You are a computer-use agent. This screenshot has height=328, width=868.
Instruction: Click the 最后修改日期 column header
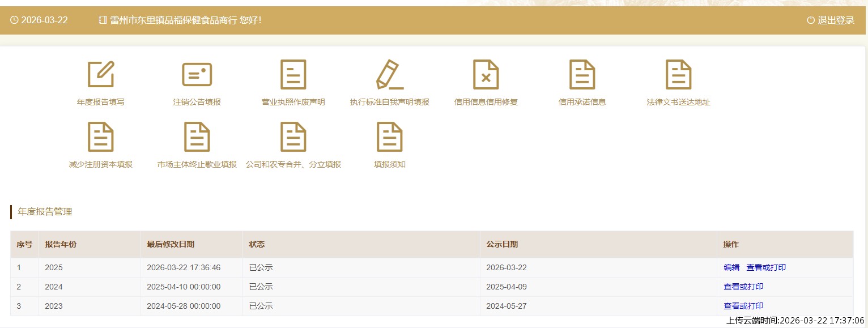pos(171,244)
